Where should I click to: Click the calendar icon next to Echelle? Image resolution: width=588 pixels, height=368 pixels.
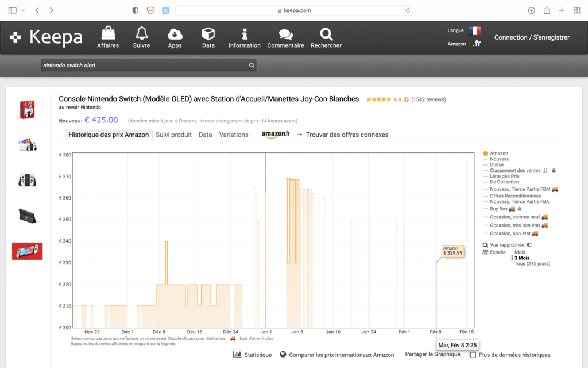485,252
